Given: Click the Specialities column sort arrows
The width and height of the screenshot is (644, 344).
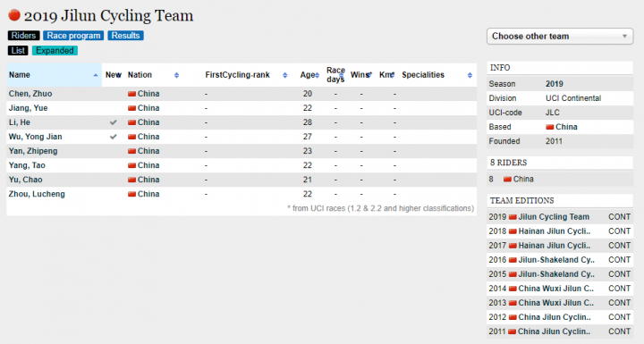Looking at the screenshot, I should [470, 75].
